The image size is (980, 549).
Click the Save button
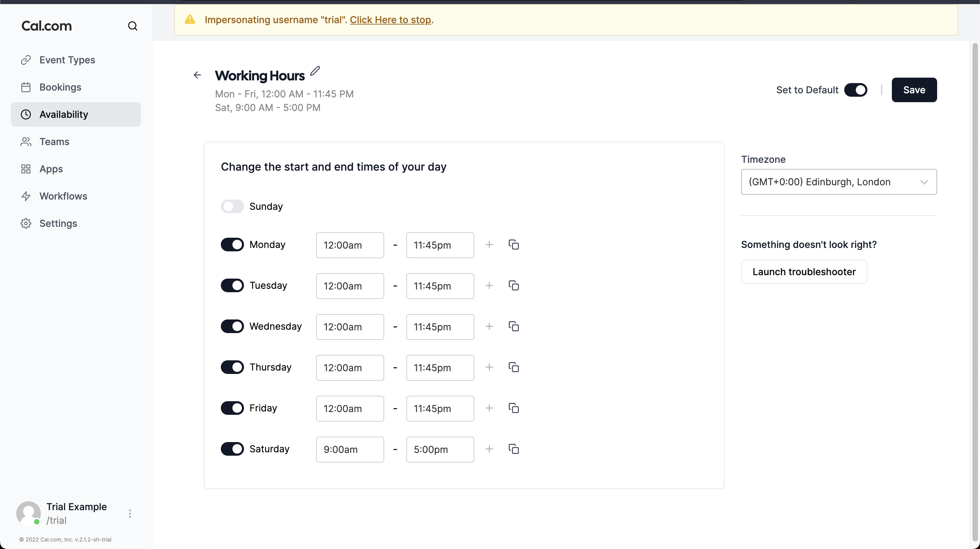(914, 90)
